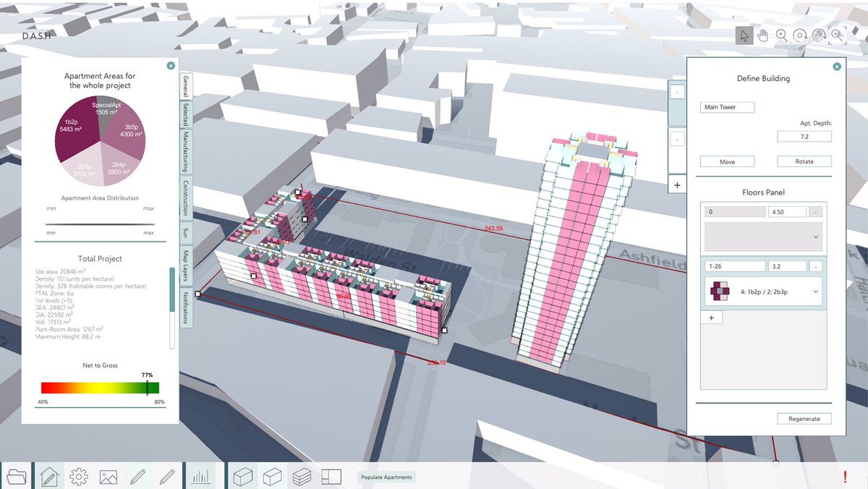Activate the hand pan tool

click(x=762, y=35)
